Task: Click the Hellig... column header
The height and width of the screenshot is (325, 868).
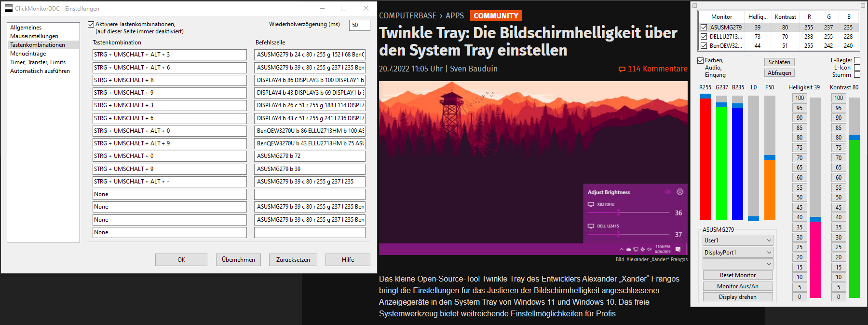Action: point(758,17)
